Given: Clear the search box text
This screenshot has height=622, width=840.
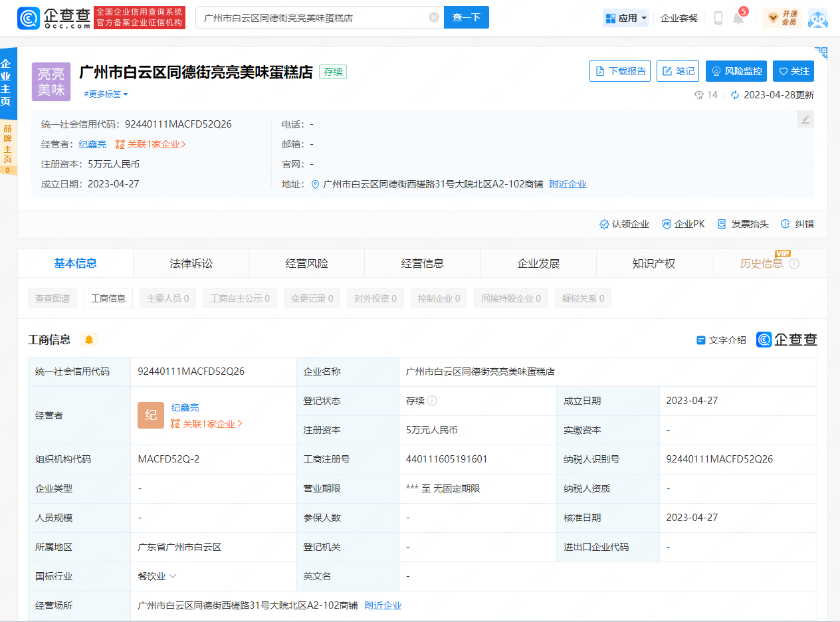Looking at the screenshot, I should coord(434,18).
